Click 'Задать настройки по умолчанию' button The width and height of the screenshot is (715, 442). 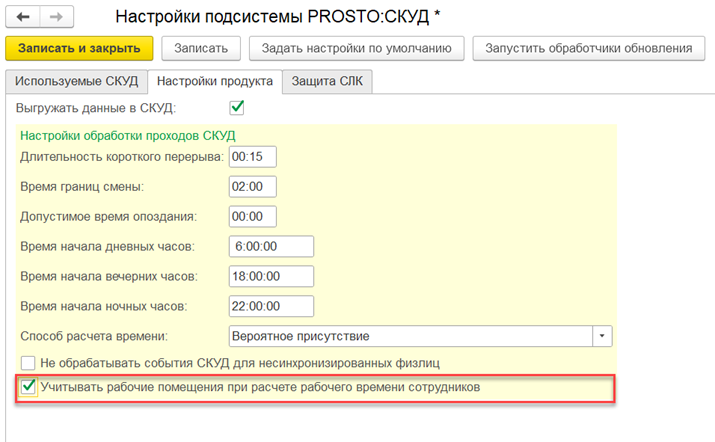tap(357, 48)
